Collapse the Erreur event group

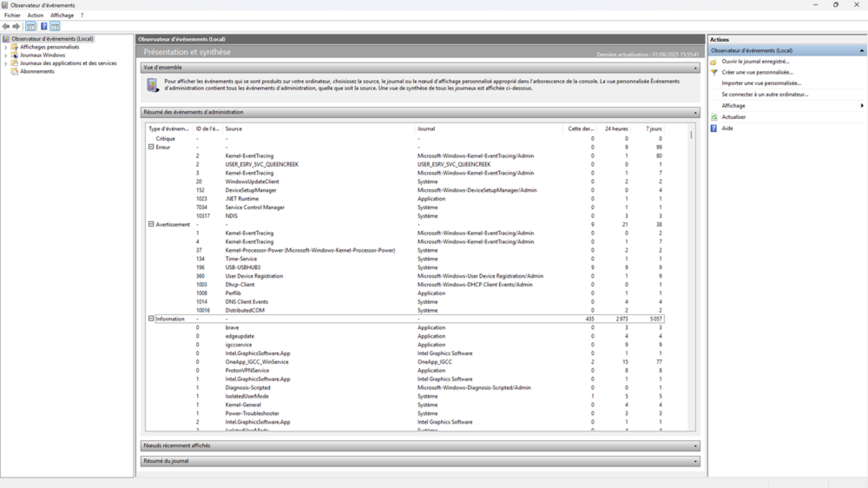click(x=151, y=148)
